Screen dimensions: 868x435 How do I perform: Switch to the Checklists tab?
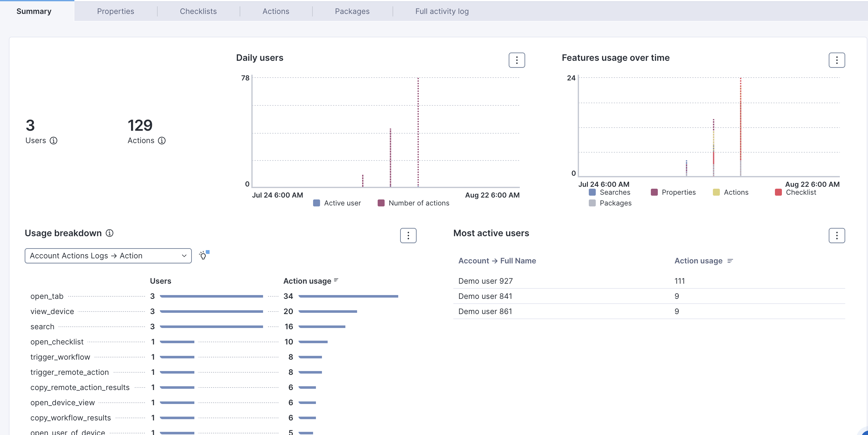(x=198, y=11)
